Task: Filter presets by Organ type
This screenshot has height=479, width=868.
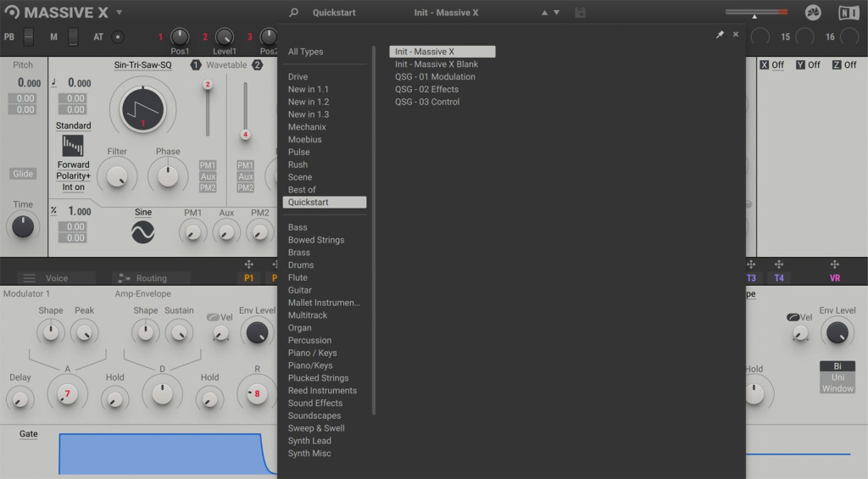Action: pos(299,328)
